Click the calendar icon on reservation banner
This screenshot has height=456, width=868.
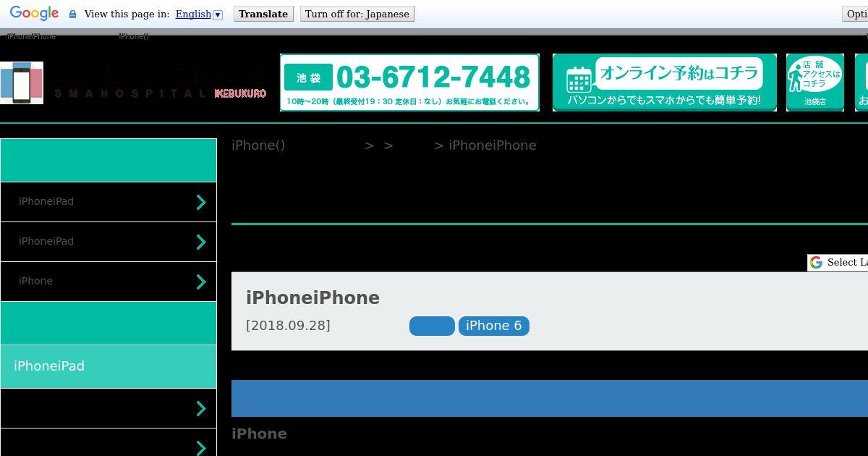579,80
